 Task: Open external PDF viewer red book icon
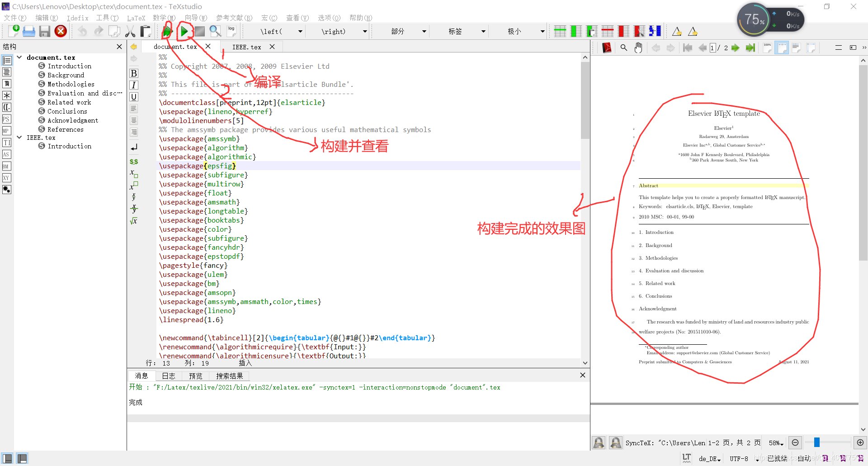(607, 48)
